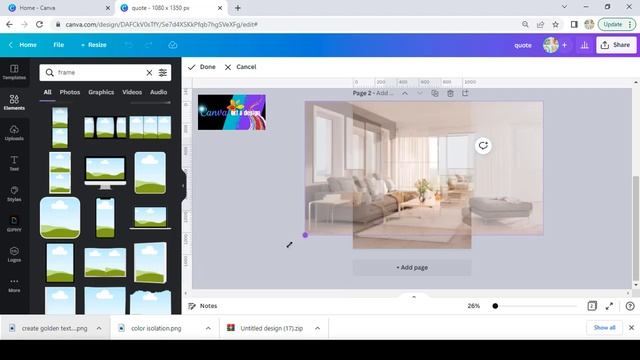The image size is (640, 360).
Task: Reload the browser page
Action: point(39,24)
